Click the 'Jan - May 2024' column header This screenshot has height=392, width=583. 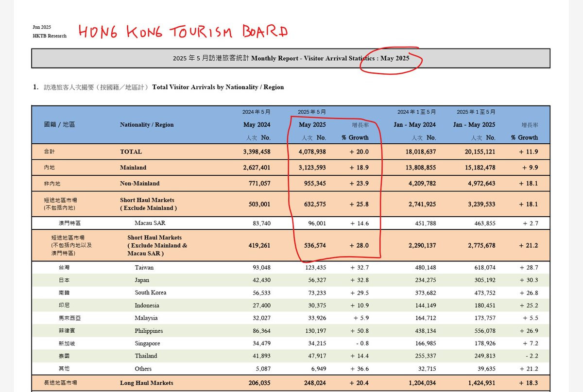click(415, 125)
